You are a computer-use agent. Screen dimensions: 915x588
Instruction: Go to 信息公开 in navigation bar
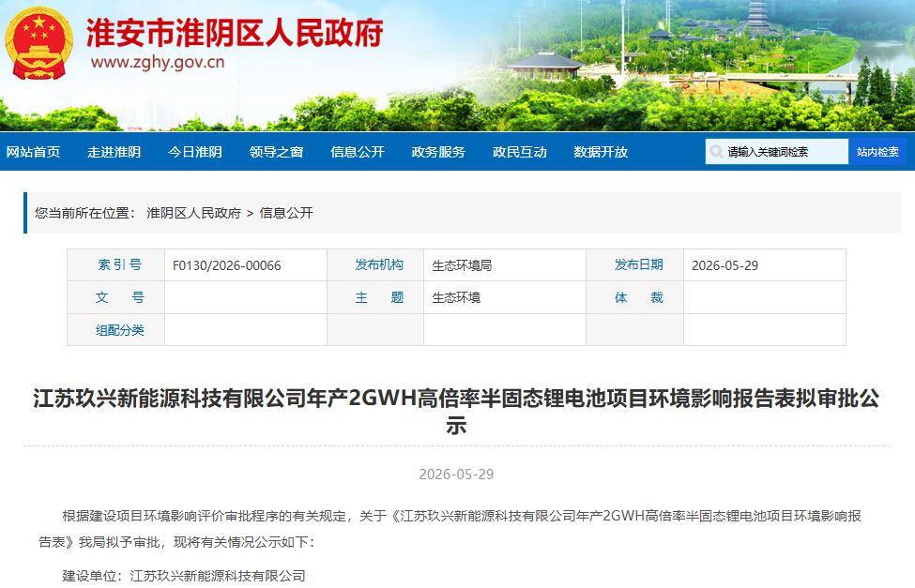tap(358, 152)
